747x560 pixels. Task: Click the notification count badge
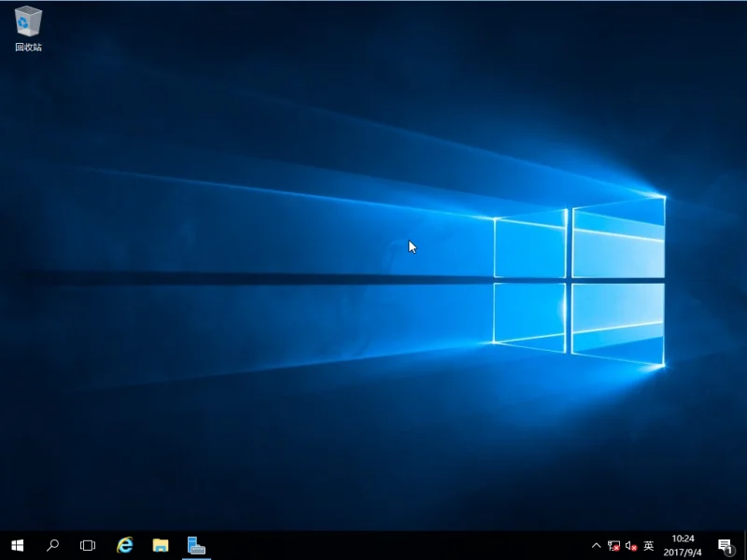[729, 551]
